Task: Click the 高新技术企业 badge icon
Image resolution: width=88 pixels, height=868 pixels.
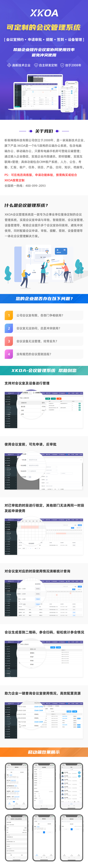Action: 9,65
